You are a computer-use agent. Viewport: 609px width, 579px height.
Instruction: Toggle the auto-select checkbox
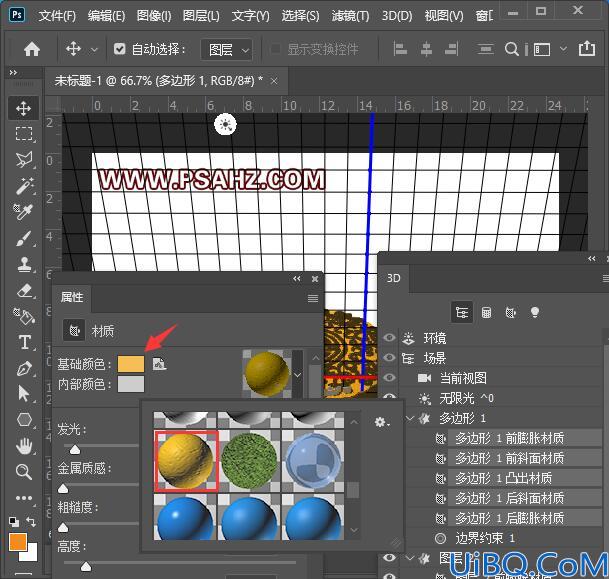120,49
